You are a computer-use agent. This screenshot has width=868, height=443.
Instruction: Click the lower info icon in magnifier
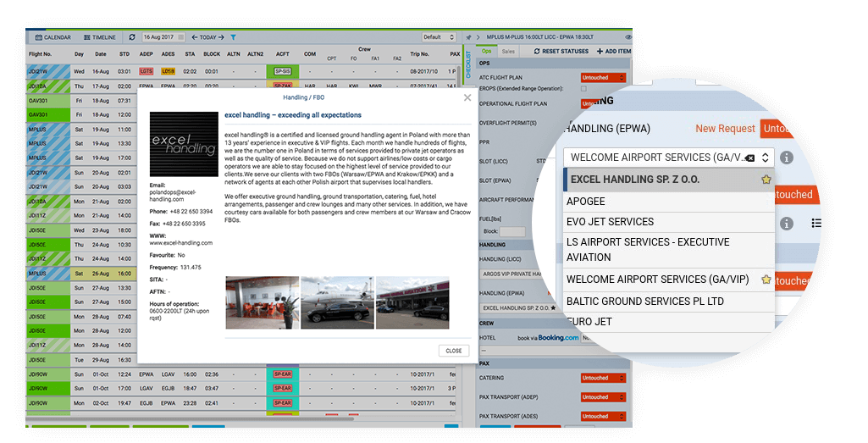tap(787, 223)
